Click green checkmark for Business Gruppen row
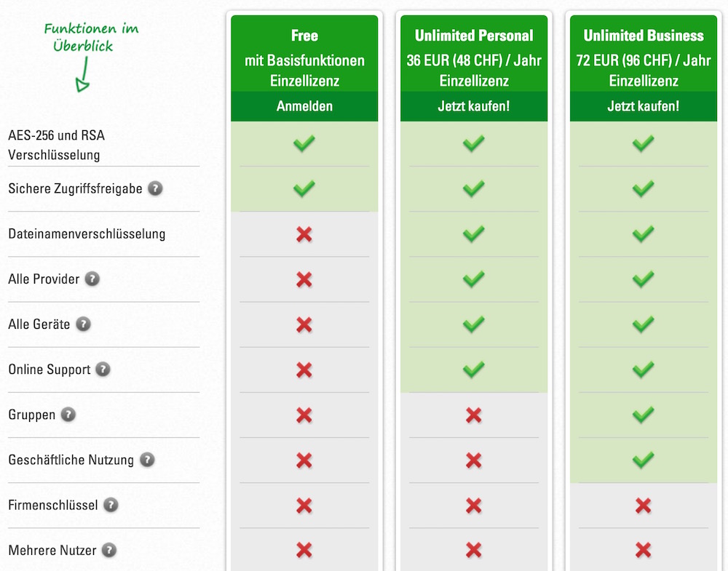This screenshot has height=571, width=728. point(643,414)
